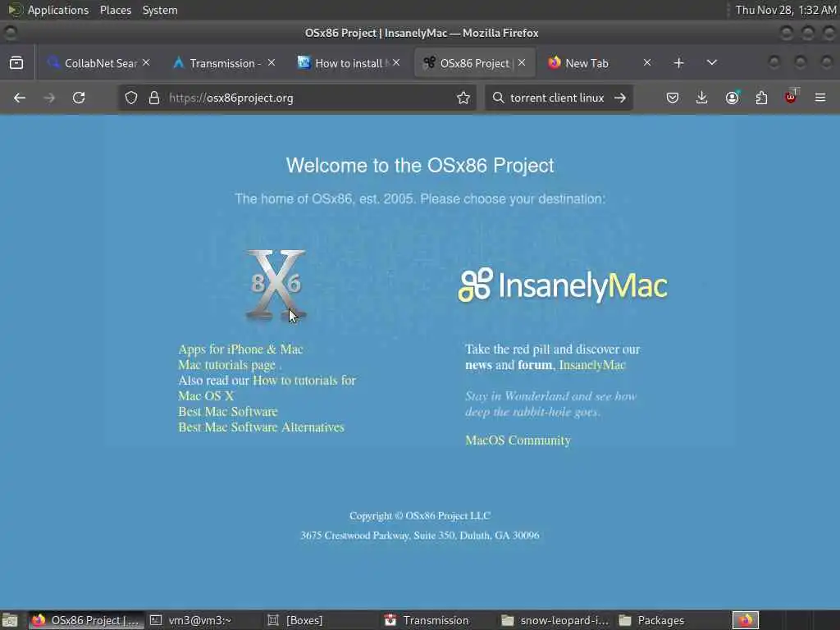Image resolution: width=840 pixels, height=630 pixels.
Task: Reload the current page
Action: pyautogui.click(x=79, y=98)
